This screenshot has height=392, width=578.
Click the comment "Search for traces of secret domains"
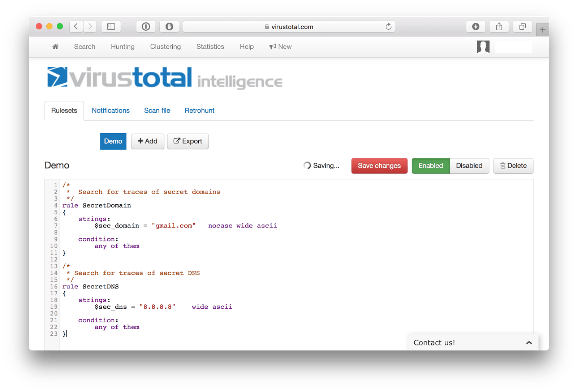[x=149, y=192]
